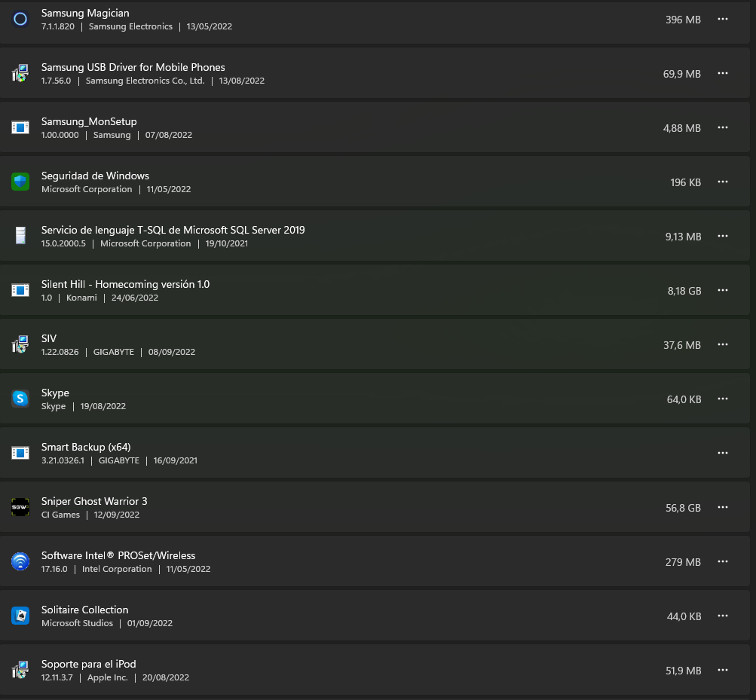Click the Konami publisher details line
The width and height of the screenshot is (756, 700).
(x=99, y=298)
